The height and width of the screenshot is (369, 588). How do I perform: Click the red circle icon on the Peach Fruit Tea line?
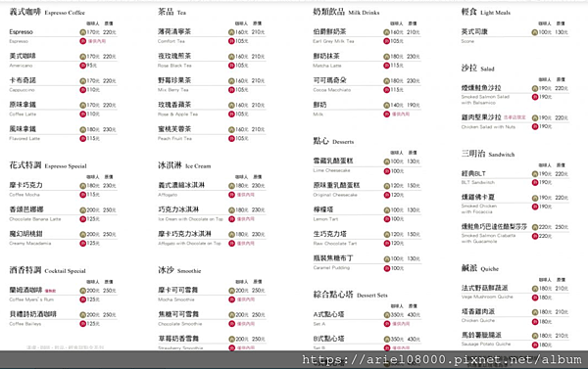231,139
